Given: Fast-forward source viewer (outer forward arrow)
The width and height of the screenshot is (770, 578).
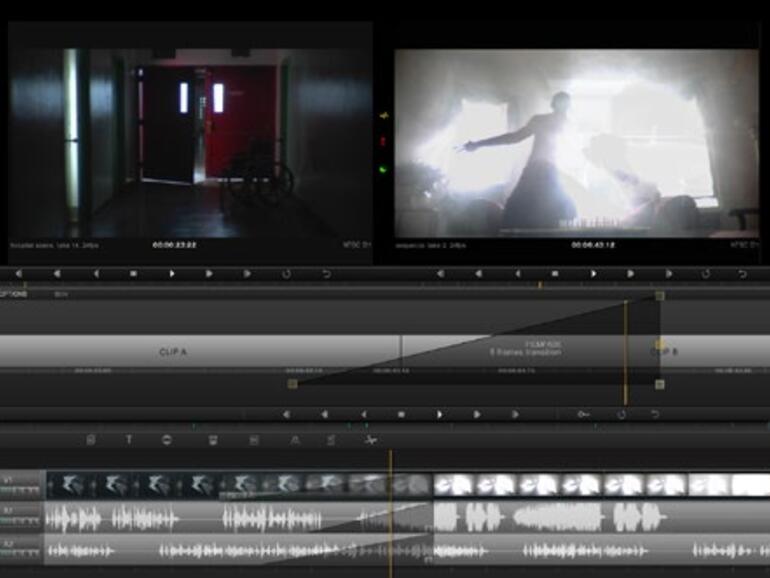Looking at the screenshot, I should coord(247,274).
